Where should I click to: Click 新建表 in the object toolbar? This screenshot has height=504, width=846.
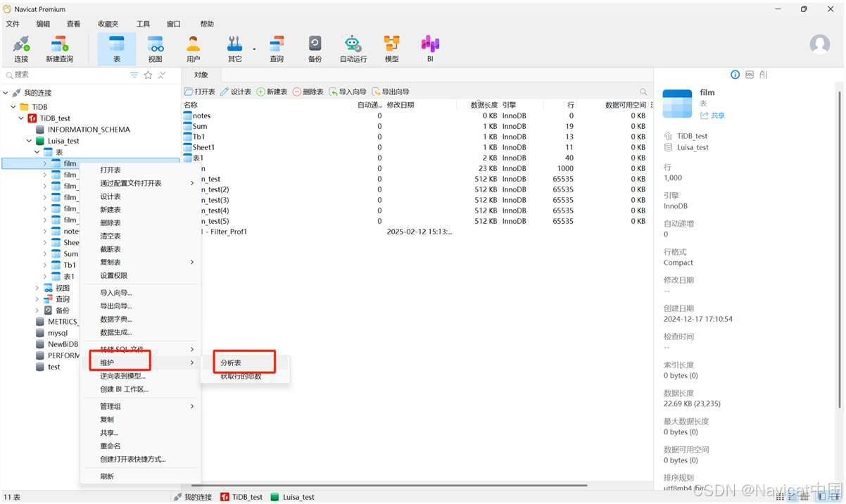(272, 92)
